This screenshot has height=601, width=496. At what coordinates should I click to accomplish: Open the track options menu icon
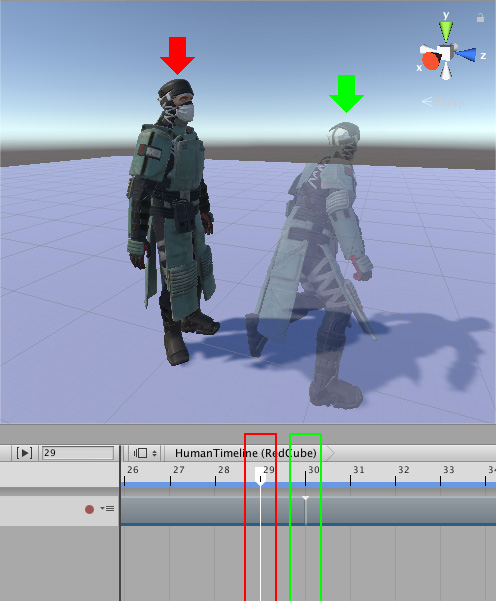[x=107, y=509]
